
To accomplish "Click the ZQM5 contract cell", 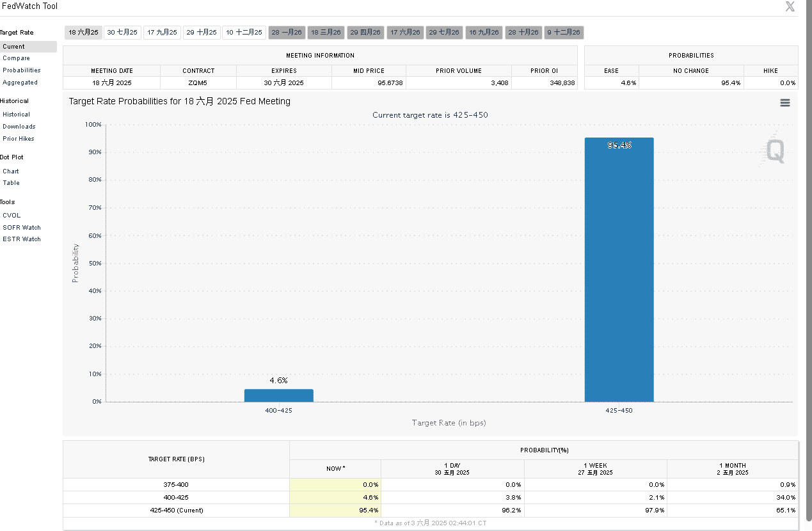I will pyautogui.click(x=198, y=83).
